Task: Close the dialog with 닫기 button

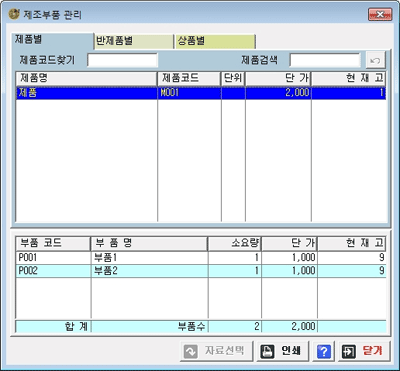Action: pyautogui.click(x=364, y=351)
